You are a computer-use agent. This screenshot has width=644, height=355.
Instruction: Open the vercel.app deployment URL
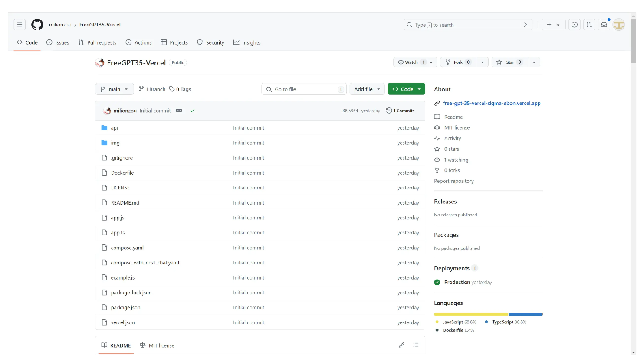(492, 103)
